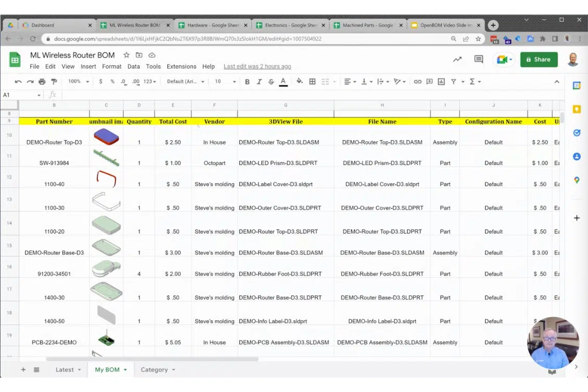Reload the page
This screenshot has height=392, width=588.
(33, 39)
